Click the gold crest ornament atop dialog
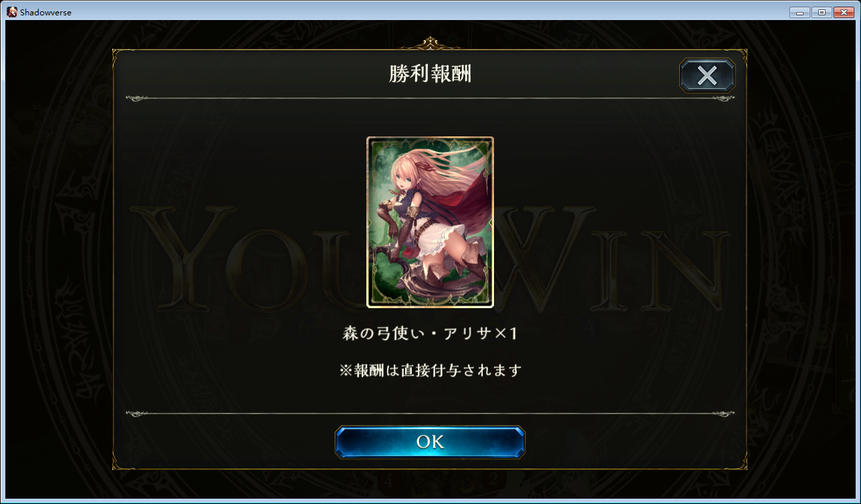 pos(430,45)
